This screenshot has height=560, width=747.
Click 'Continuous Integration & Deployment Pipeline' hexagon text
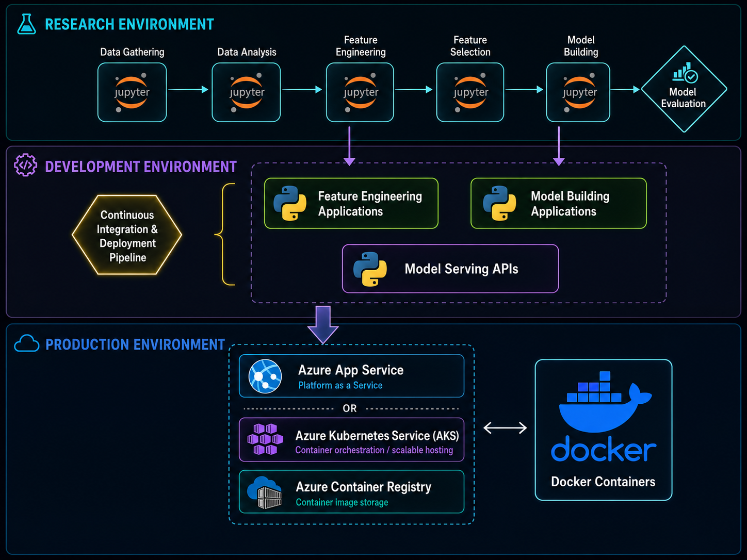coord(127,236)
